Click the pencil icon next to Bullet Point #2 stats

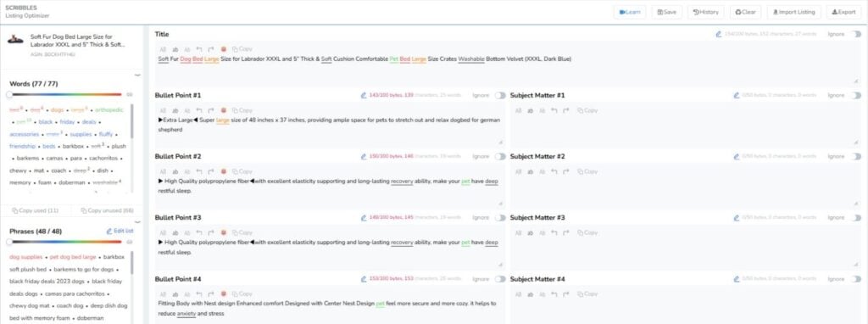point(364,157)
